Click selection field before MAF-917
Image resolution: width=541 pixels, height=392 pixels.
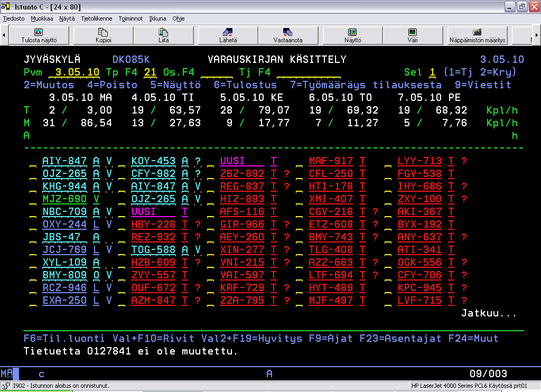299,161
